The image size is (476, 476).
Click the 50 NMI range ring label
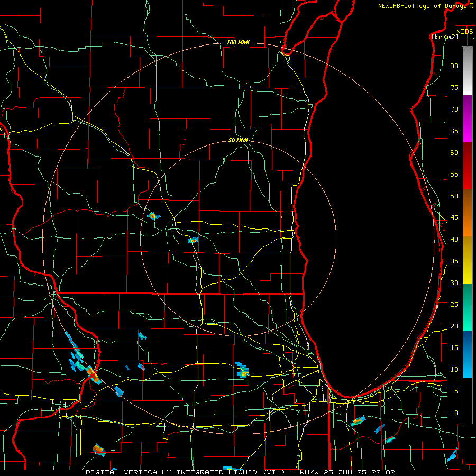click(x=238, y=140)
